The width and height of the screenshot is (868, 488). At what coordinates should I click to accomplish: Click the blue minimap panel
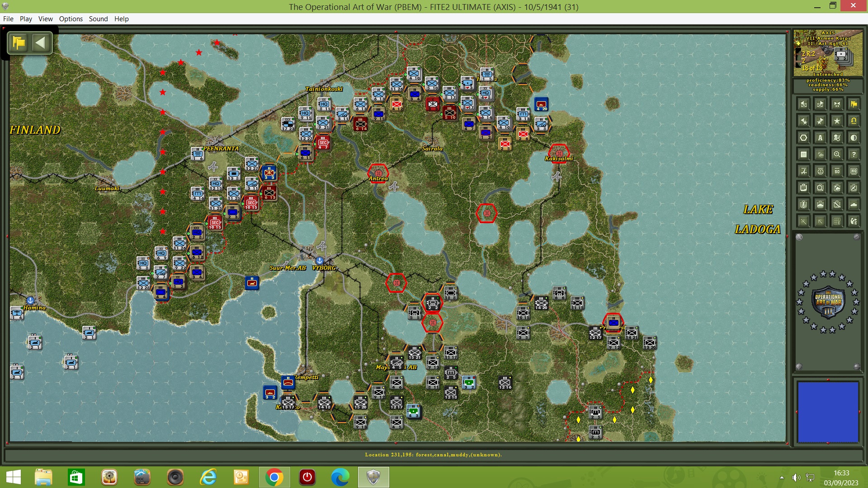(828, 412)
